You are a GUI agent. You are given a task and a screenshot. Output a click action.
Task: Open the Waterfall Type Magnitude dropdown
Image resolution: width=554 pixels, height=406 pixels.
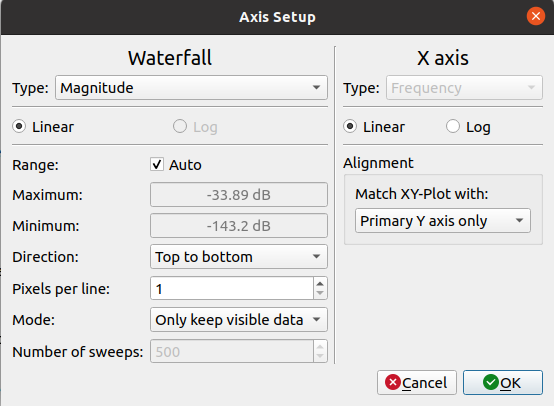(x=191, y=87)
